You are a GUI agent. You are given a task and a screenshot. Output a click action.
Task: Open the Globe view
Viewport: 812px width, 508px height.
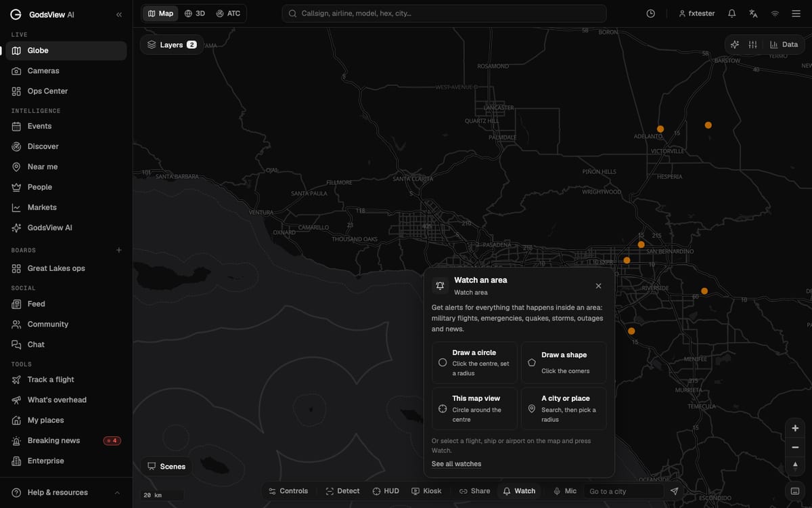click(x=66, y=51)
